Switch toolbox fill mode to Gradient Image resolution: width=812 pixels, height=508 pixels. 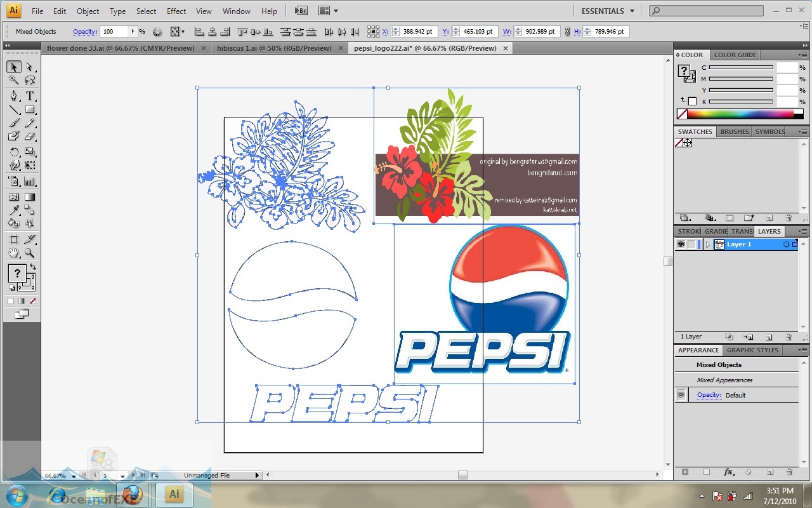click(22, 301)
